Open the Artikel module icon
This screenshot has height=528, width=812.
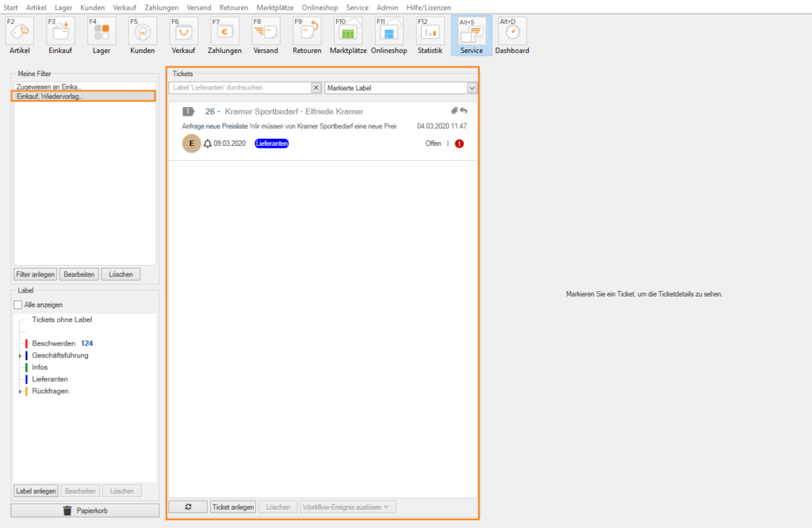[x=21, y=32]
